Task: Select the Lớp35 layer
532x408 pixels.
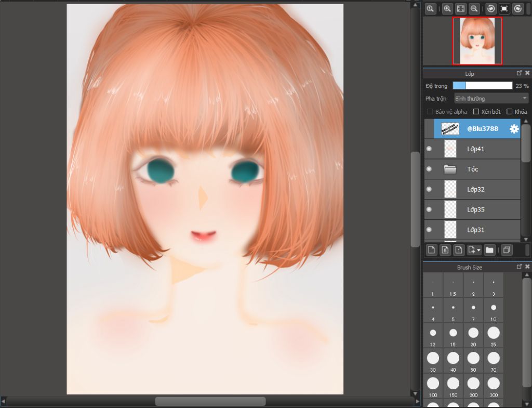Action: [475, 210]
